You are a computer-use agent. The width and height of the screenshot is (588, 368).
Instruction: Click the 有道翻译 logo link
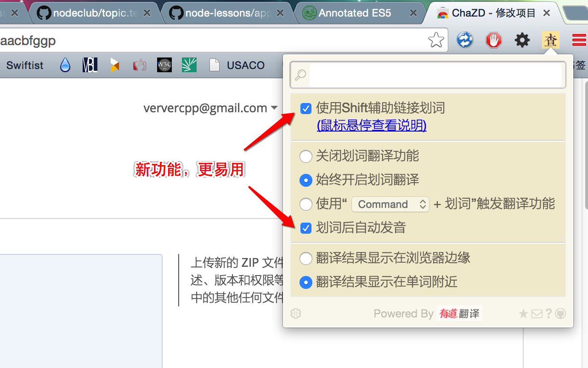coord(459,314)
